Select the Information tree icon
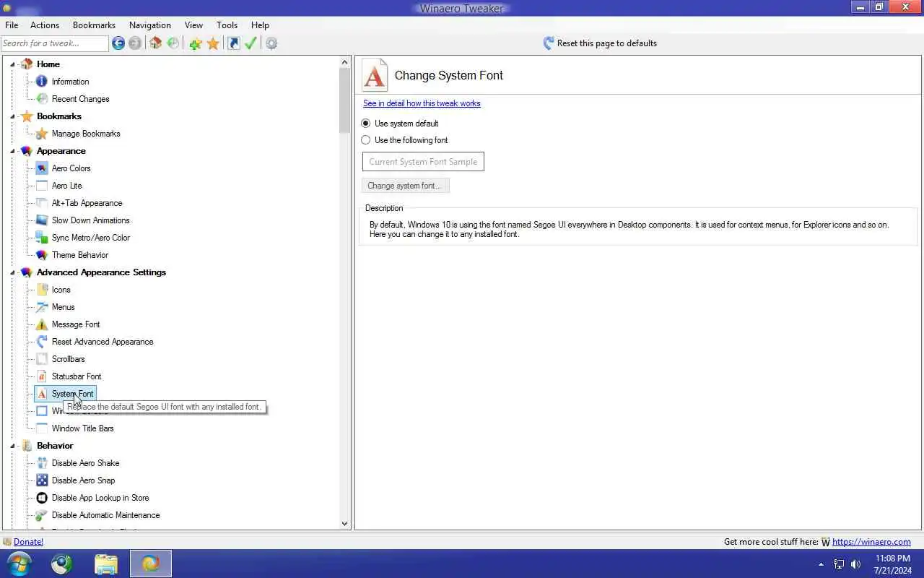924x578 pixels. [x=42, y=82]
